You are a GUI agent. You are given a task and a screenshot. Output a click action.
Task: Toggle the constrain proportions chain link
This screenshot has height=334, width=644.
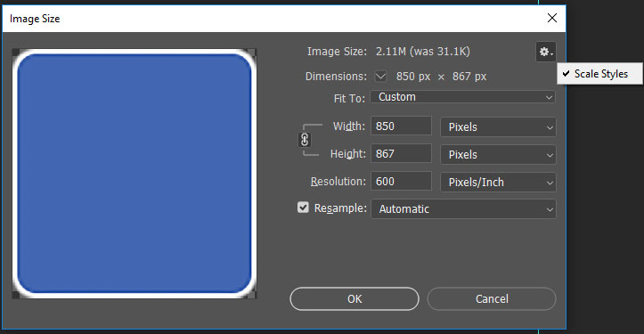(x=305, y=140)
